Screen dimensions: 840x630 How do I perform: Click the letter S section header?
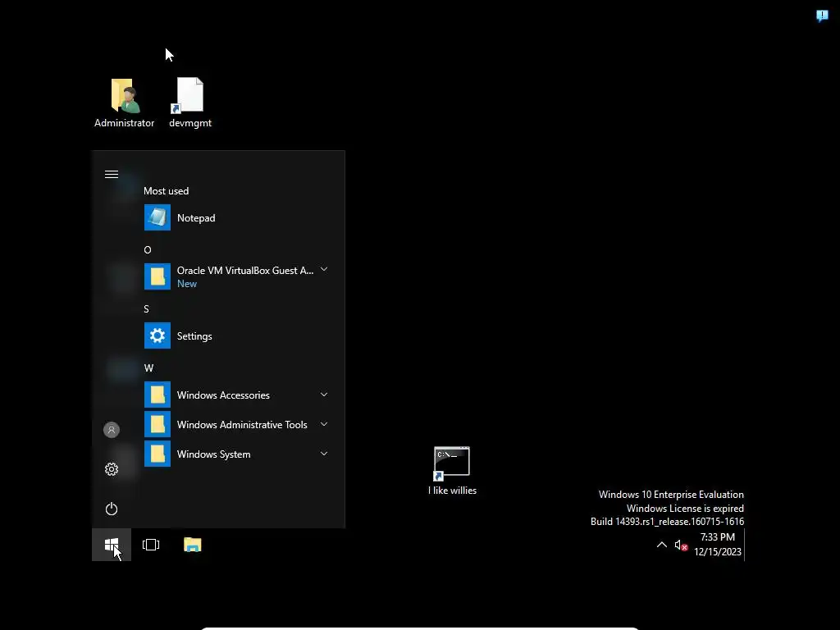146,309
